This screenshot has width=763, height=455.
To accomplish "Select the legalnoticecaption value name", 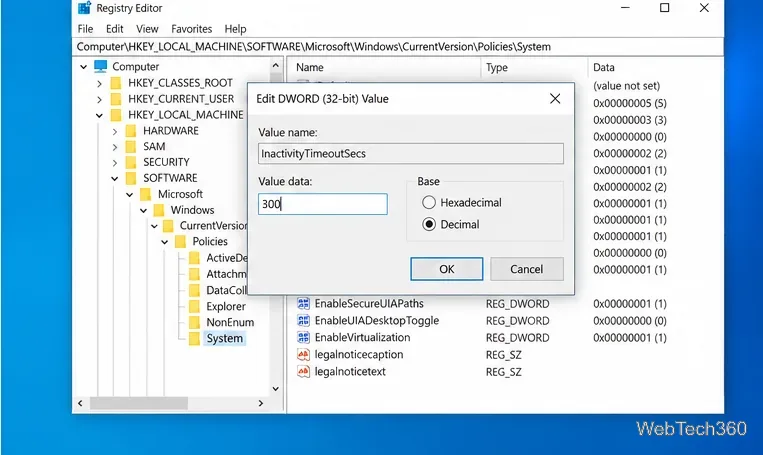I will coord(359,355).
